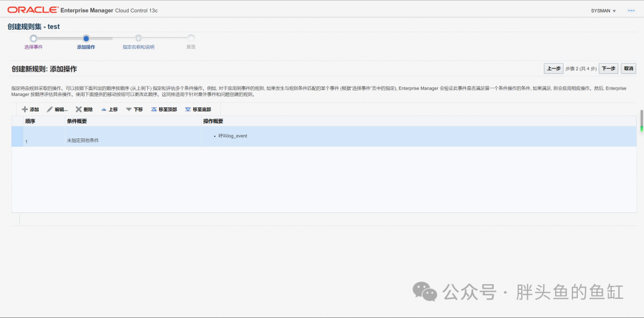This screenshot has height=318, width=644.
Task: Select the row header of row 1
Action: click(x=17, y=137)
